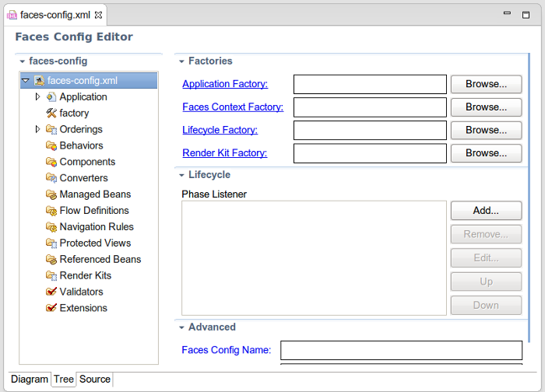
Task: Click the factory tools icon in tree
Action: (x=51, y=114)
